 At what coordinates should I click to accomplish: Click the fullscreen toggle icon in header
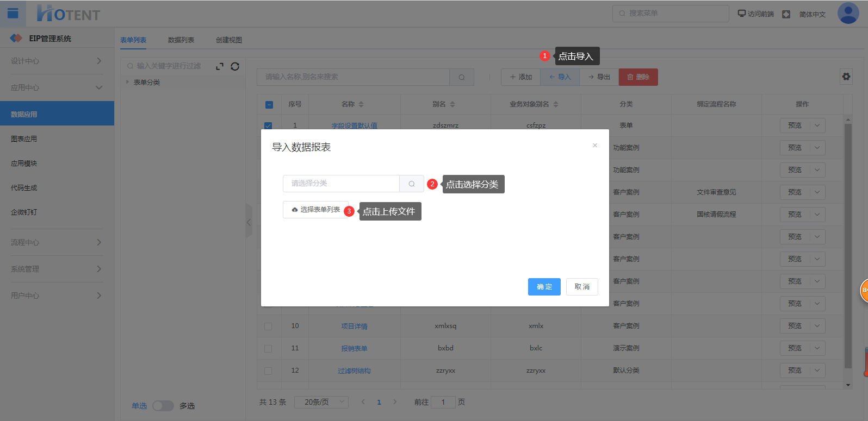(786, 14)
